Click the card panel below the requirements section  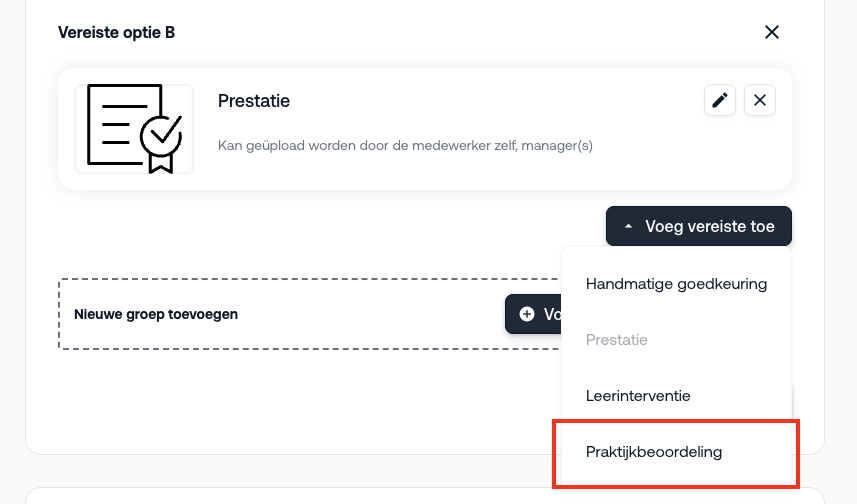coord(300,496)
